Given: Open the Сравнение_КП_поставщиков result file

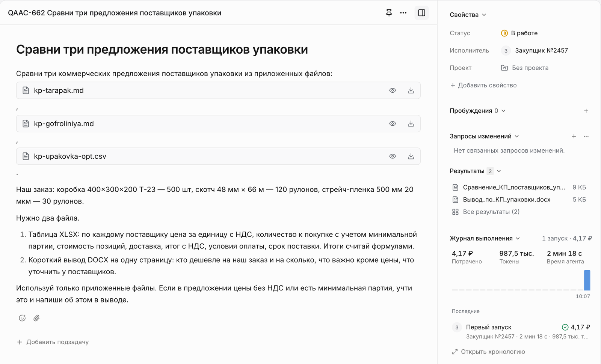Looking at the screenshot, I should pos(519,187).
